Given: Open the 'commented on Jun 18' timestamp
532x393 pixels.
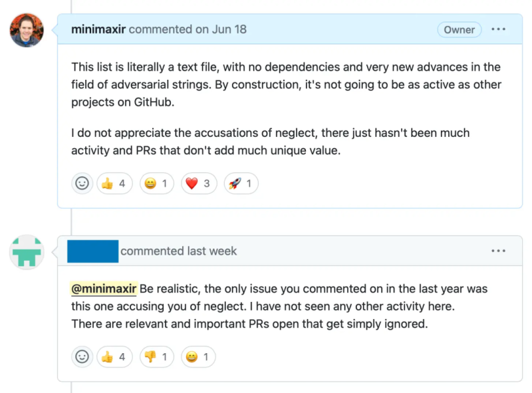Looking at the screenshot, I should click(x=188, y=29).
